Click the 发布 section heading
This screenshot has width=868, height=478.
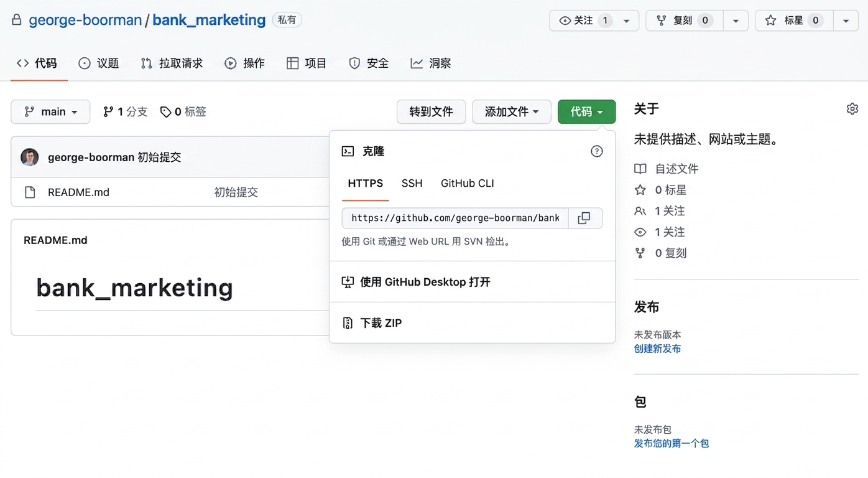point(647,307)
